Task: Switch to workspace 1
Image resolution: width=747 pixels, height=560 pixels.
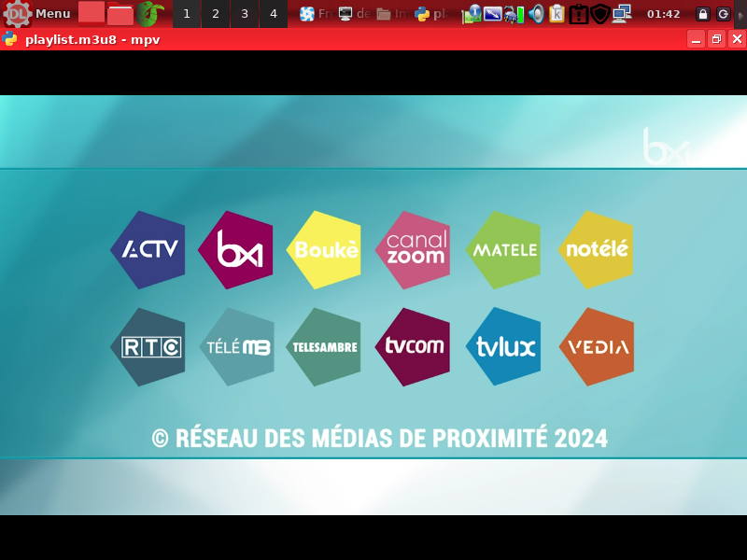Action: 187,14
